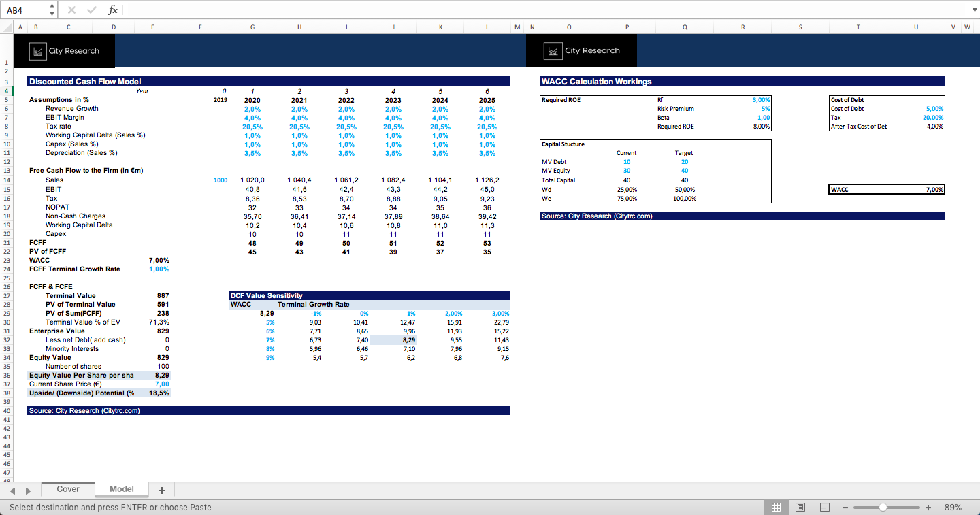Select the boxed WACC 7,00% result cell

[x=887, y=189]
